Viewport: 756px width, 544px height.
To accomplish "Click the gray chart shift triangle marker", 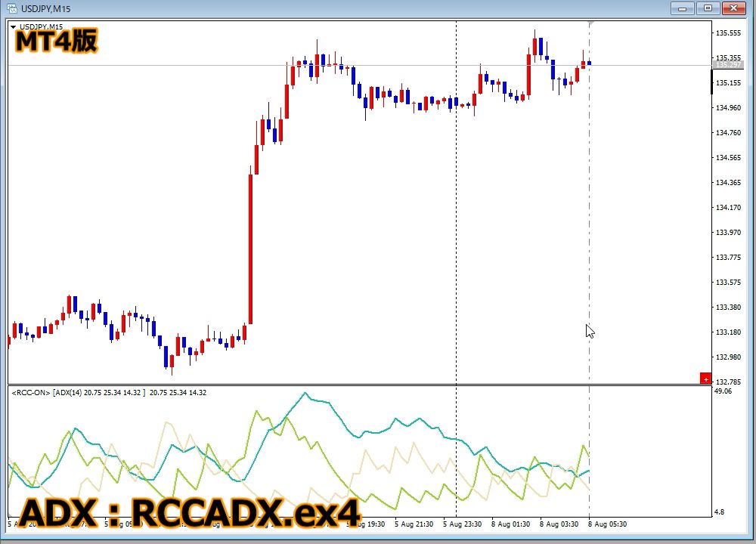I will [592, 25].
